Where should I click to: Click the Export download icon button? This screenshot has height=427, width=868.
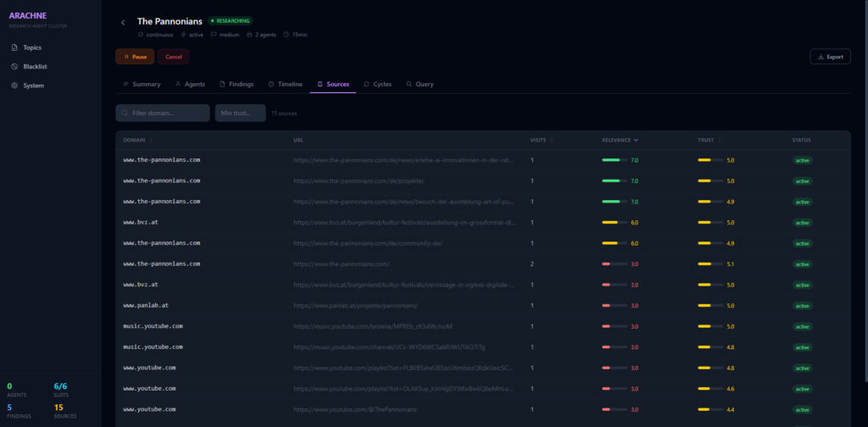(821, 57)
